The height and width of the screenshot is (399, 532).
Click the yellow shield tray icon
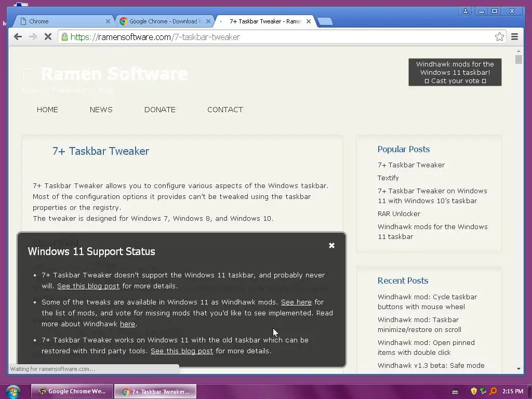[474, 391]
